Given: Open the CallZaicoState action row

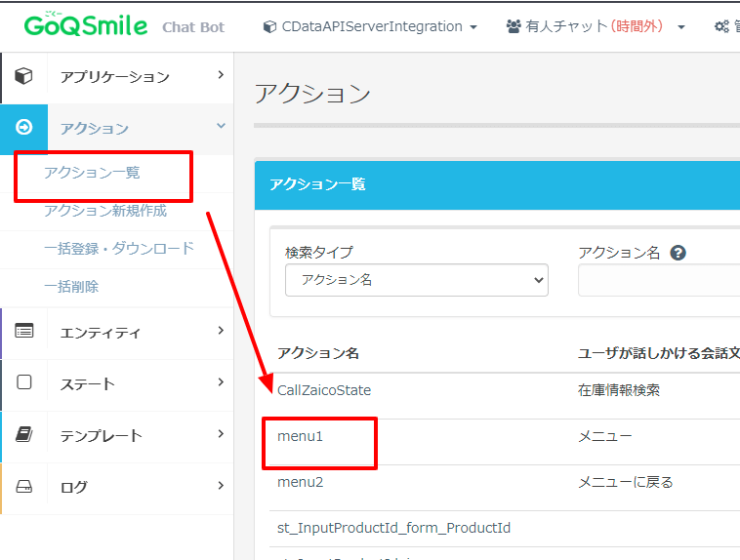Looking at the screenshot, I should pos(324,390).
